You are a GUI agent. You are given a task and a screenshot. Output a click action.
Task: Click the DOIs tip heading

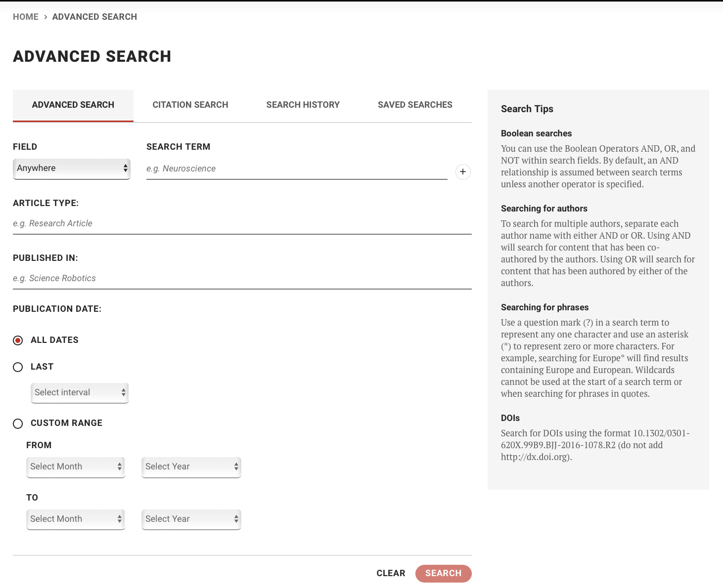(x=510, y=418)
